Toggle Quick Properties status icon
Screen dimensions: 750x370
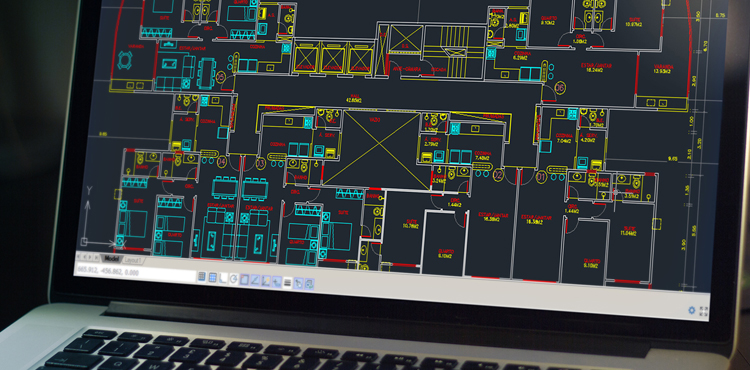[298, 283]
